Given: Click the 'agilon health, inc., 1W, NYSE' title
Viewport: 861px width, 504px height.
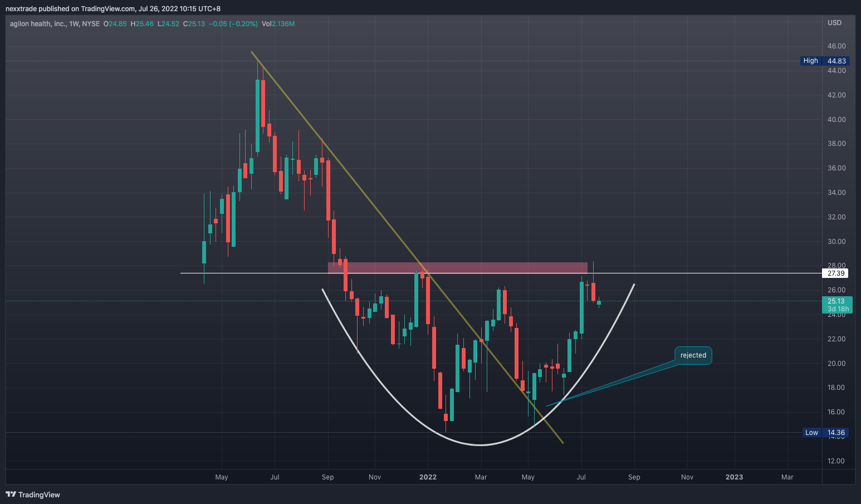Looking at the screenshot, I should pyautogui.click(x=55, y=24).
